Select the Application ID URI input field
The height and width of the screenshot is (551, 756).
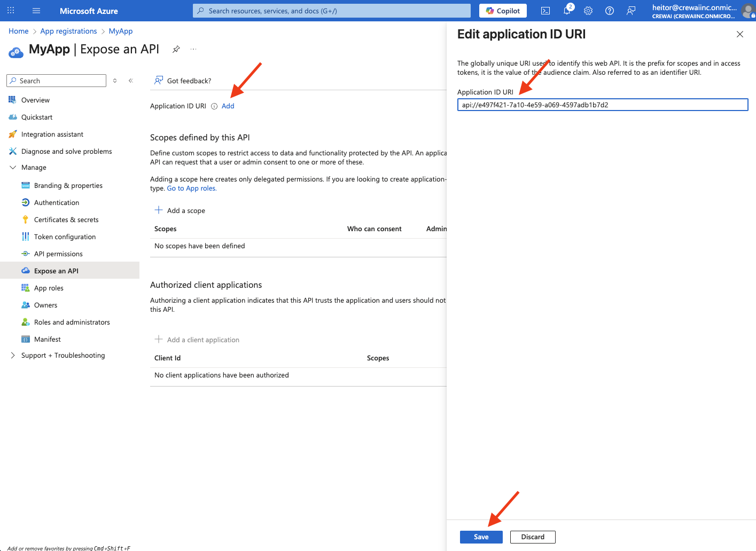tap(602, 105)
